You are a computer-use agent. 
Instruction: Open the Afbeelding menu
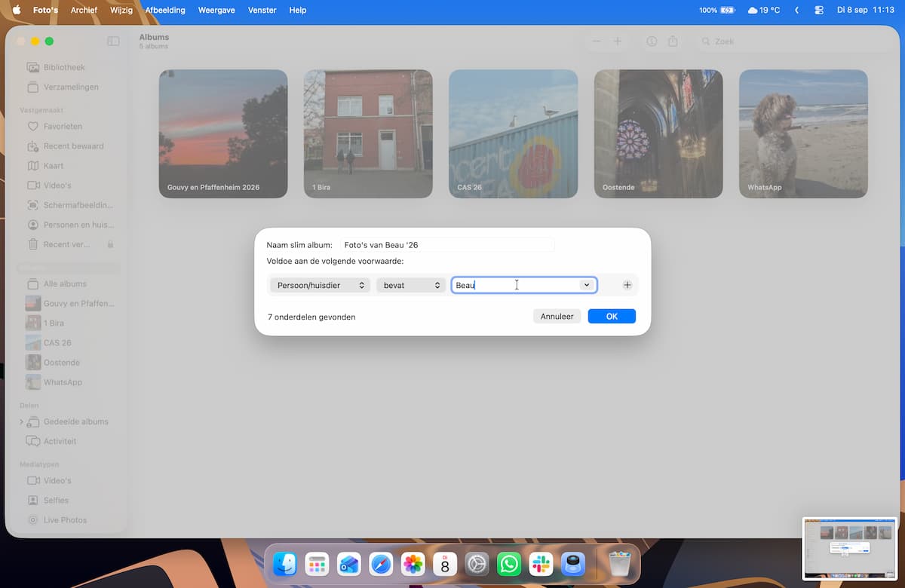[x=165, y=10]
